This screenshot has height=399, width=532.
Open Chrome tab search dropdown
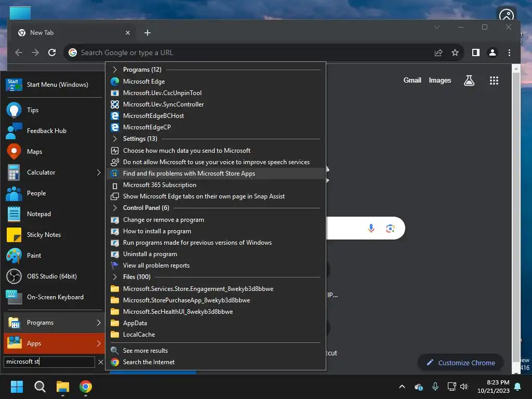point(436,27)
